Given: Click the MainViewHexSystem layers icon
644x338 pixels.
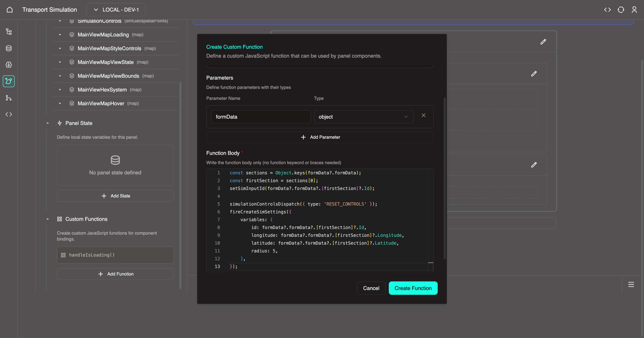Looking at the screenshot, I should coord(72,89).
